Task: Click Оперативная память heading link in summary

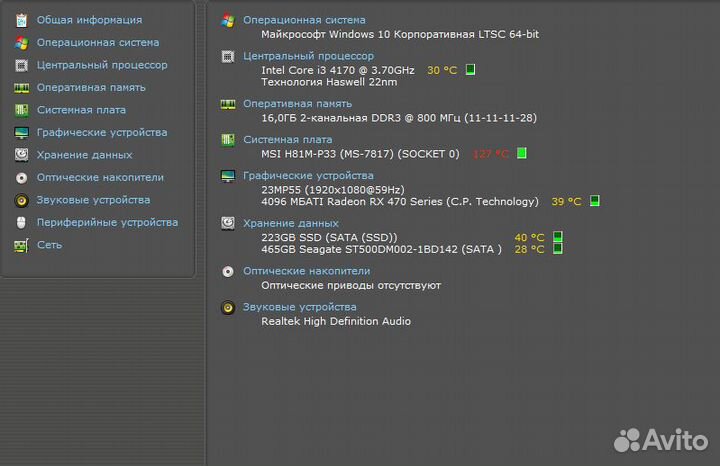Action: [297, 104]
